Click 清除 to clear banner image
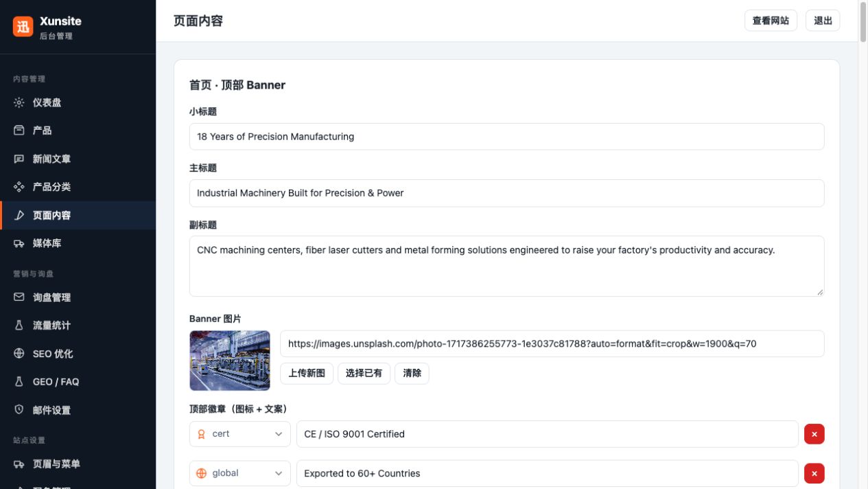 (x=412, y=374)
